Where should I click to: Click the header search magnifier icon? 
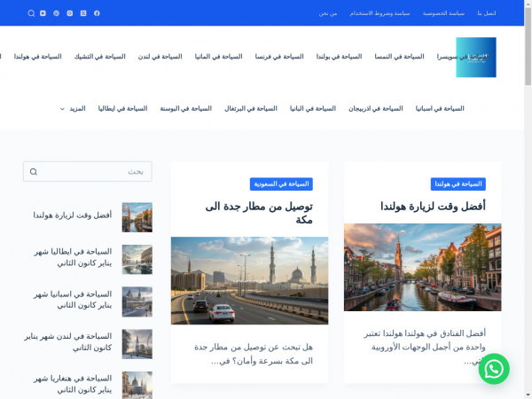pos(31,13)
